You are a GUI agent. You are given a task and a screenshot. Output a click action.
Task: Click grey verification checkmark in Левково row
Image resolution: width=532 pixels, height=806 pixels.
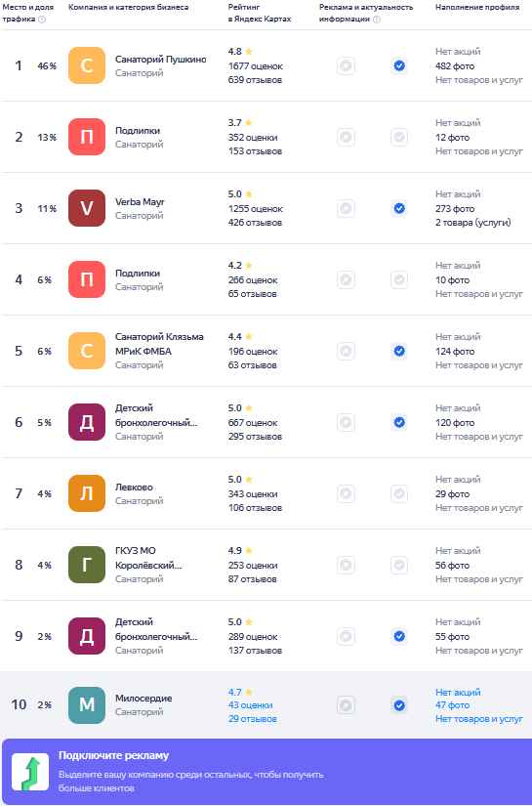[x=399, y=494]
